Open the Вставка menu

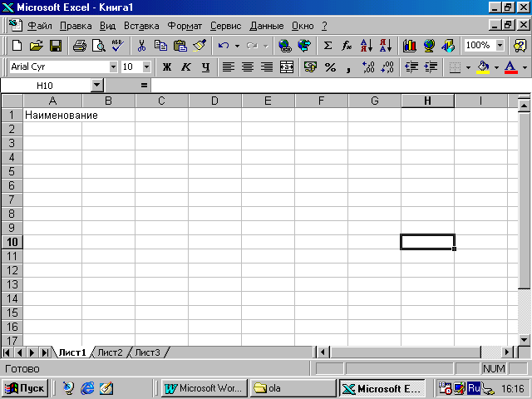[x=141, y=26]
